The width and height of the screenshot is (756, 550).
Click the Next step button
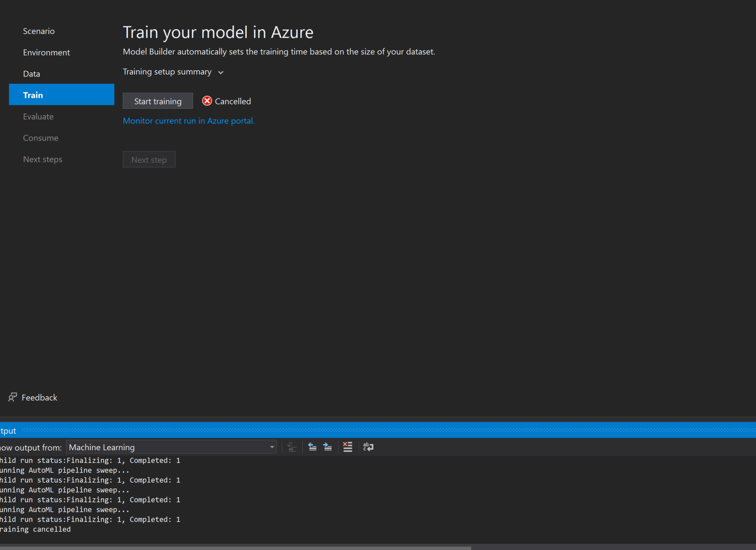point(149,159)
